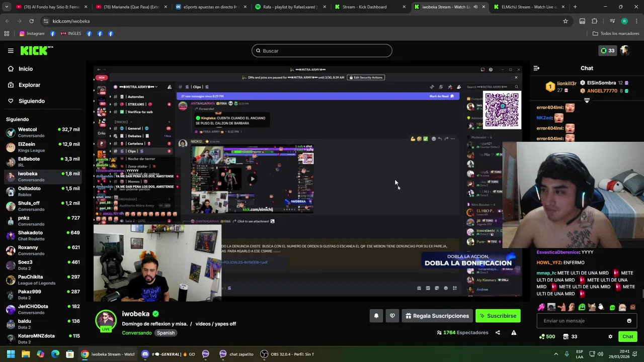The width and height of the screenshot is (644, 362).
Task: Open the Kick hamburger sidebar menu
Action: coord(11,50)
